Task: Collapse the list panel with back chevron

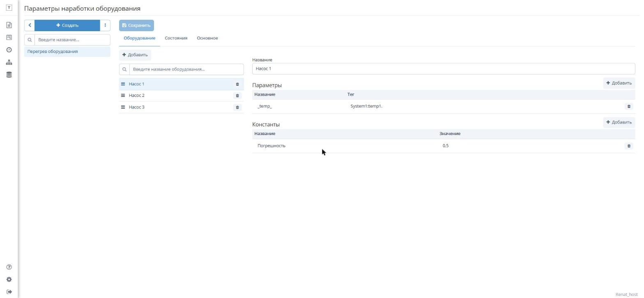Action: point(30,25)
